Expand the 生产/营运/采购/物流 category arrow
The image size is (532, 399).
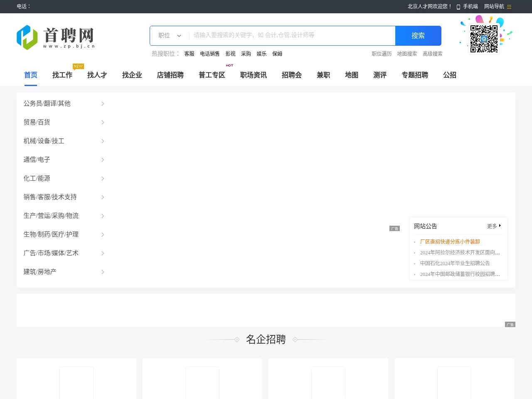tap(103, 216)
